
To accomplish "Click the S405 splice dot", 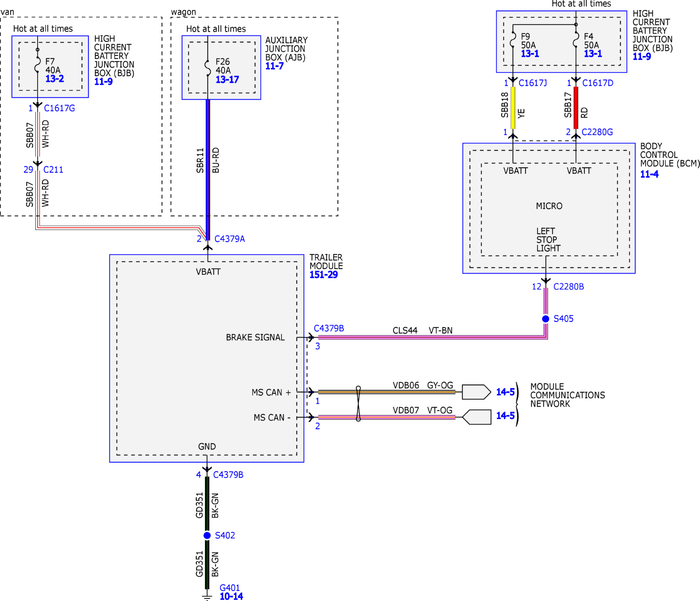I will click(x=546, y=319).
